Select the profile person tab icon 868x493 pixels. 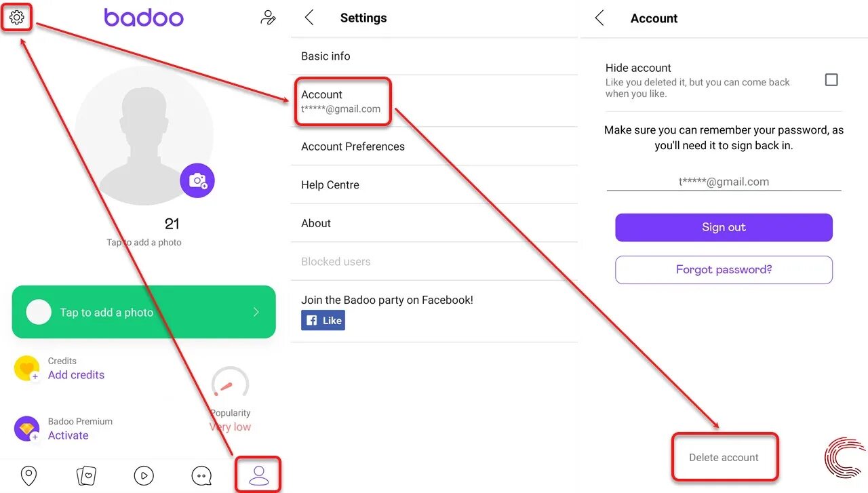point(259,475)
